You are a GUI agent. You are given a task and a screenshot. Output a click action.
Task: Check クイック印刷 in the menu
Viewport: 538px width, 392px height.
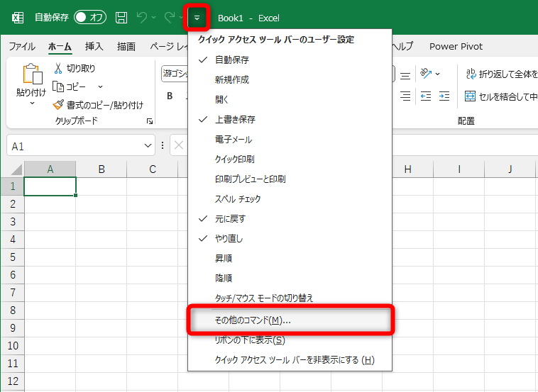(x=290, y=159)
